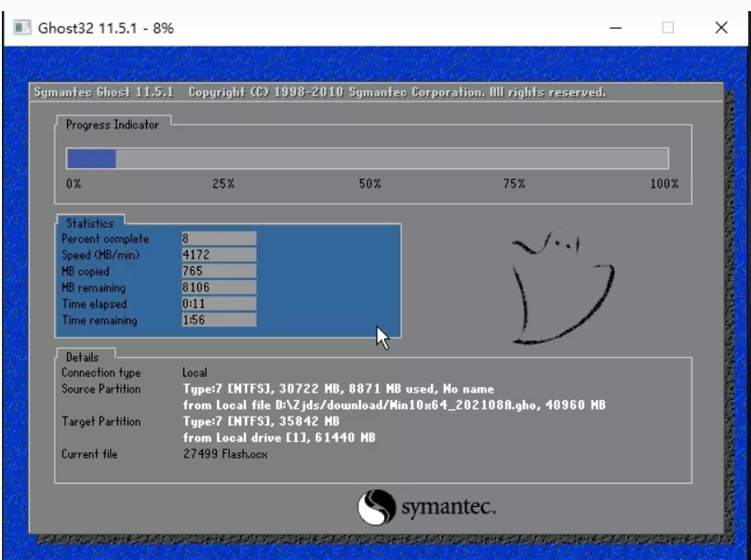
Task: Click the symantec wordmark text
Action: pos(448,509)
